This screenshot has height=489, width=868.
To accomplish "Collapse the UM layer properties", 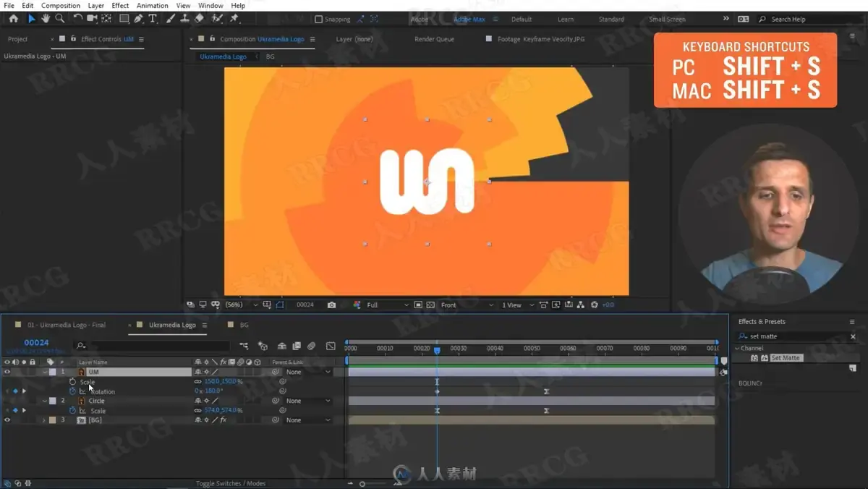I will pos(44,372).
